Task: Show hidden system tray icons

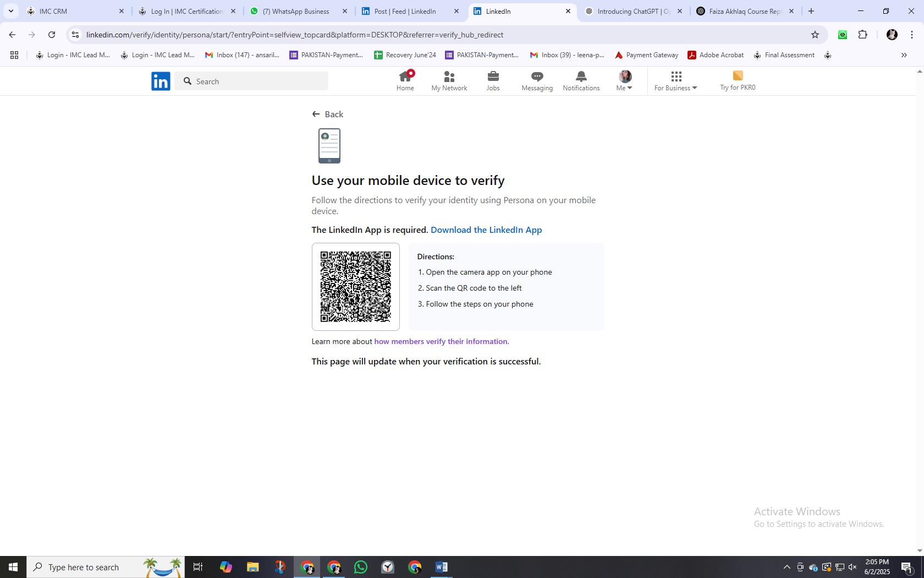Action: tap(787, 567)
